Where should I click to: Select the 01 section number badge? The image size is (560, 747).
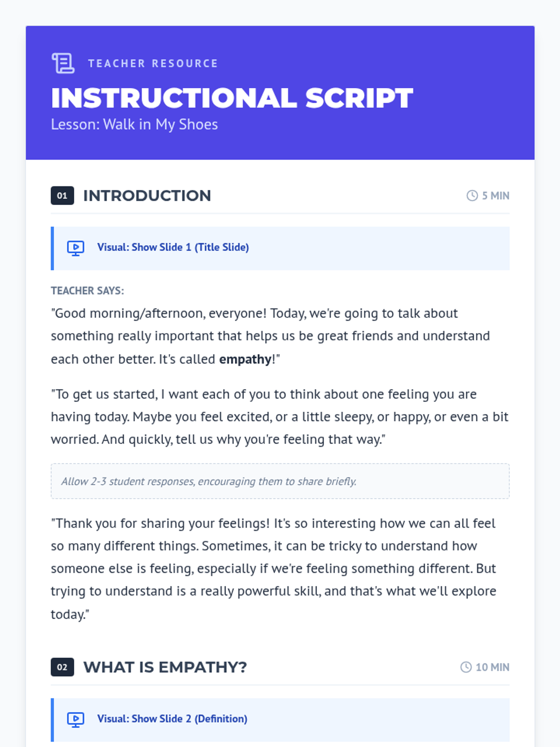(63, 196)
